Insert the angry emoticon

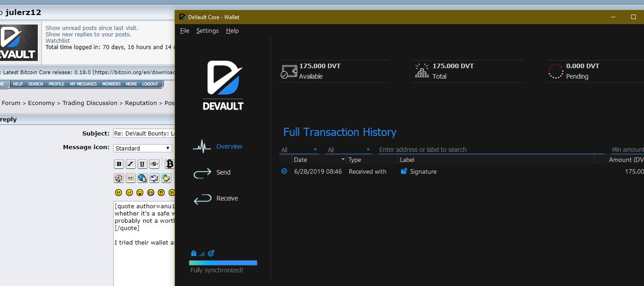[161, 193]
